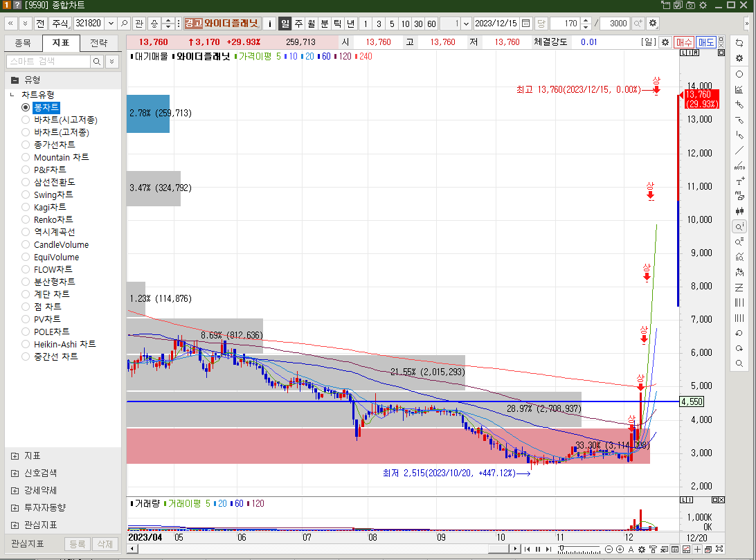
Task: Click the calendar icon beside 2023/12/15
Action: point(526,23)
